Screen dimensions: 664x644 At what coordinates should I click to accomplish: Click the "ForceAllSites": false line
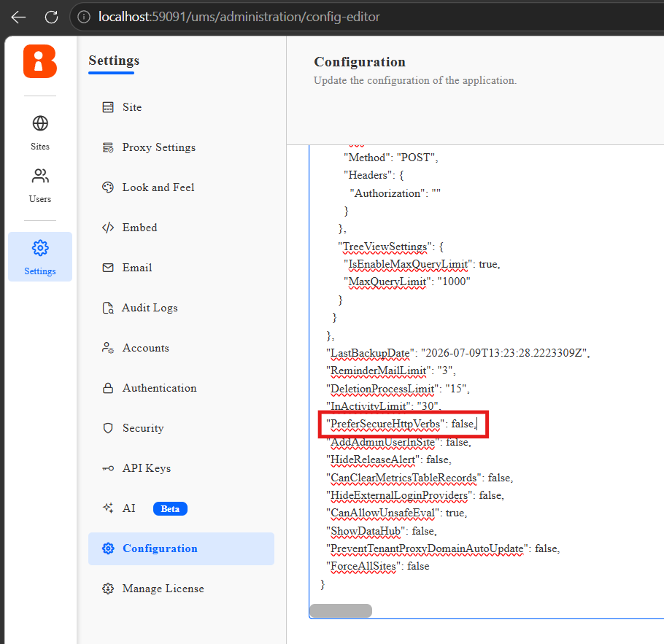click(x=378, y=567)
